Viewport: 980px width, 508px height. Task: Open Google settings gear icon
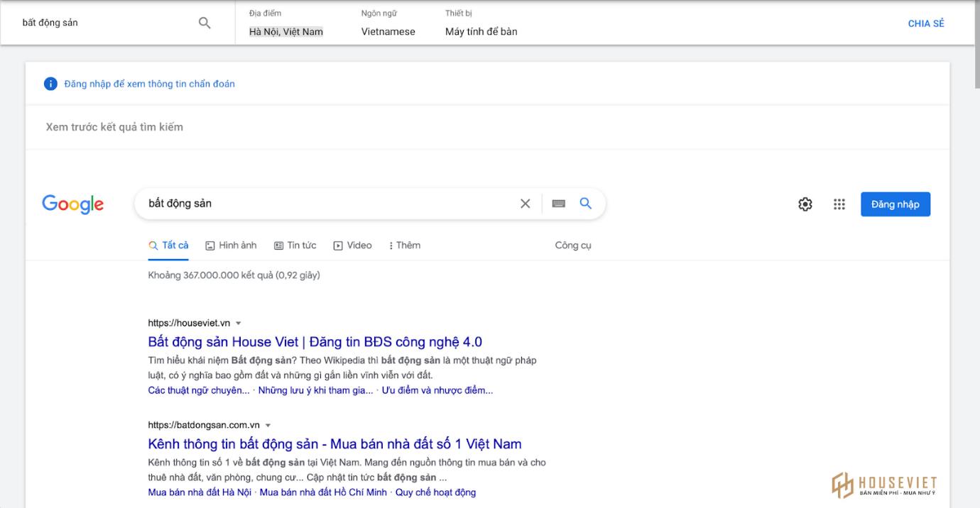[x=805, y=204]
